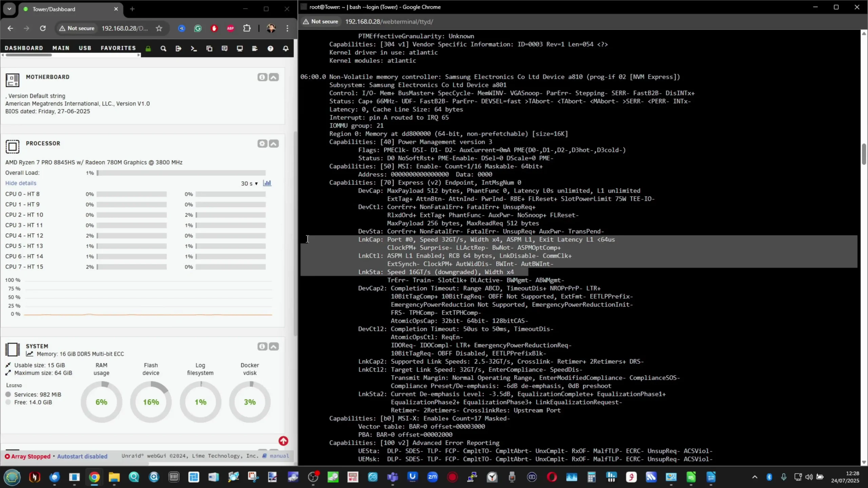
Task: Click the system info monitor icon in the Unraid header
Action: click(240, 48)
